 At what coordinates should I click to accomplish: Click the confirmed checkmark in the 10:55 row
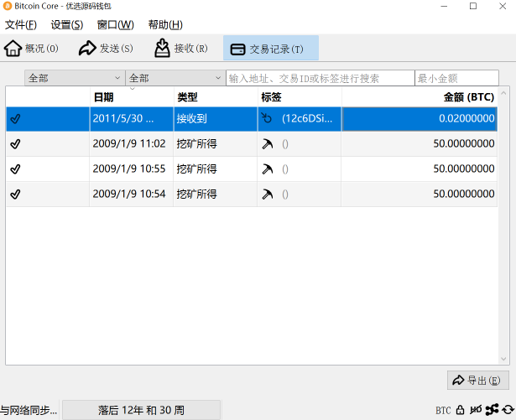coord(15,169)
